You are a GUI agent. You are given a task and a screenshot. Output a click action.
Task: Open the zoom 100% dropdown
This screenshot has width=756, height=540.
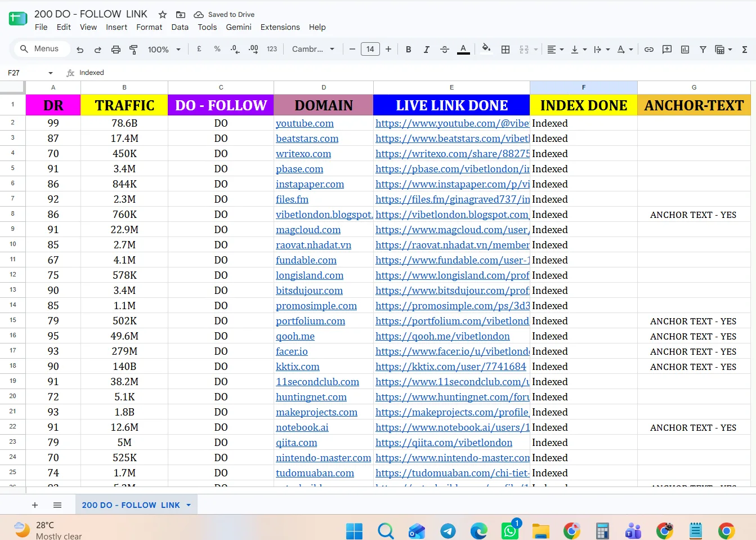pos(164,50)
